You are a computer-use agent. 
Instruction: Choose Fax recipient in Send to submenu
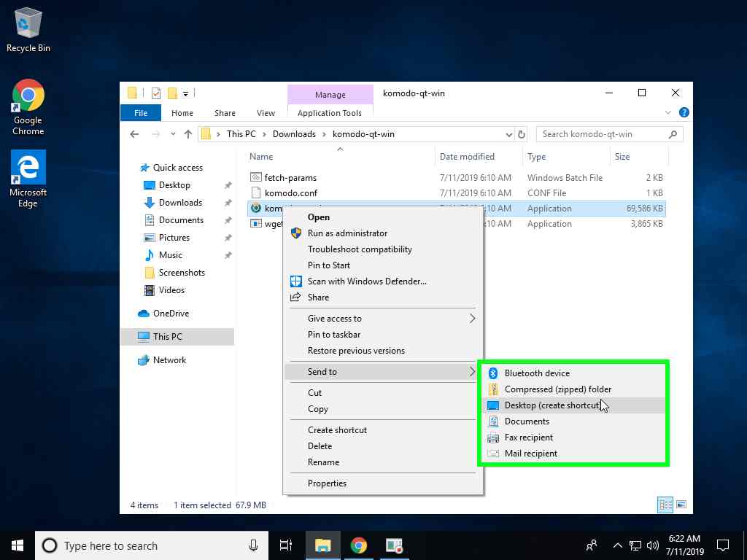(575, 437)
